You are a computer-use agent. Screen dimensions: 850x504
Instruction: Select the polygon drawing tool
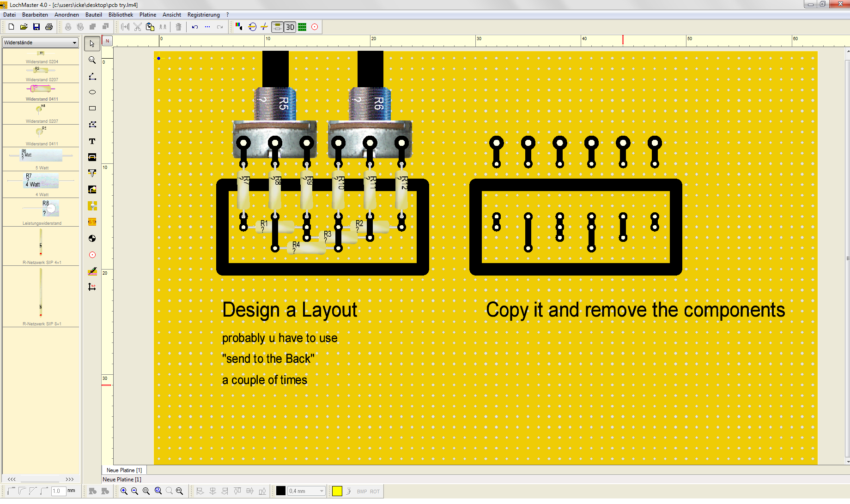coord(92,125)
